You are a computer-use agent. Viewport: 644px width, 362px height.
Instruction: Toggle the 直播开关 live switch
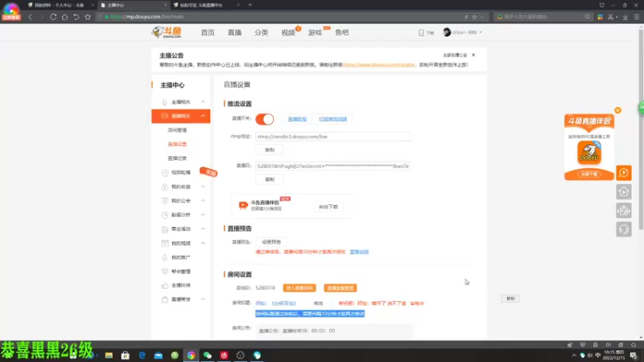tap(265, 119)
